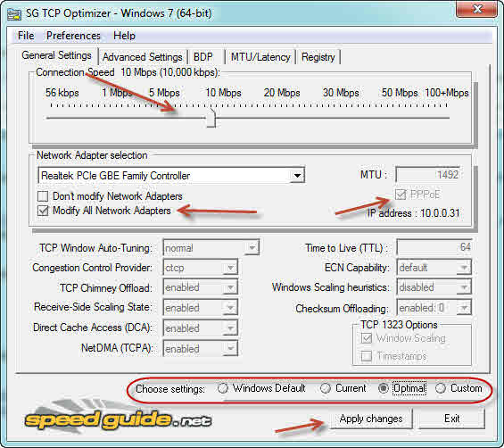Click the SG TCP Optimizer title bar icon
Viewport: 504px width, 448px height.
click(x=14, y=14)
